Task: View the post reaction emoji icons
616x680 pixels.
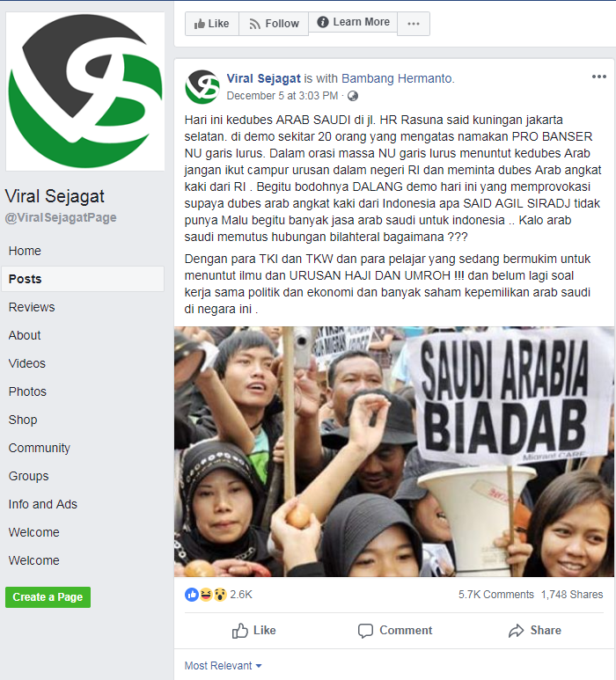Action: 206,595
